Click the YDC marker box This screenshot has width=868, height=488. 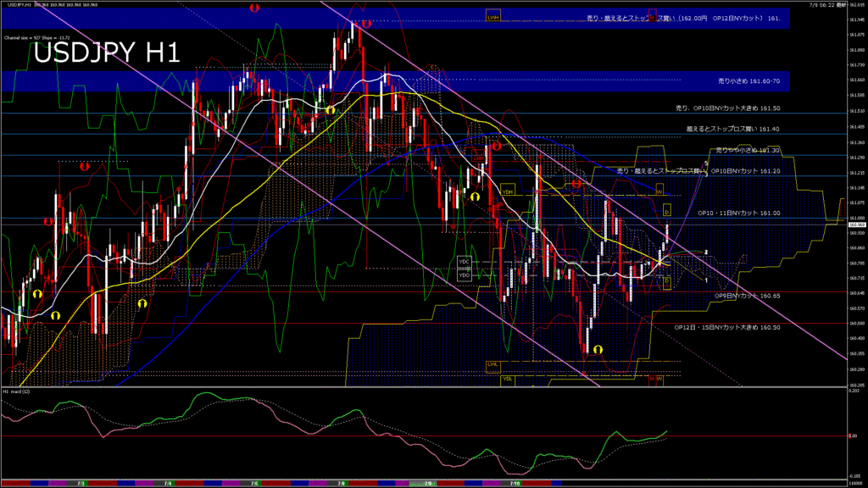click(x=464, y=263)
